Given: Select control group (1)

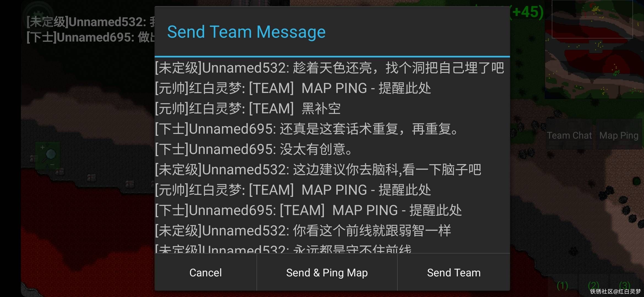Looking at the screenshot, I should click(562, 285).
